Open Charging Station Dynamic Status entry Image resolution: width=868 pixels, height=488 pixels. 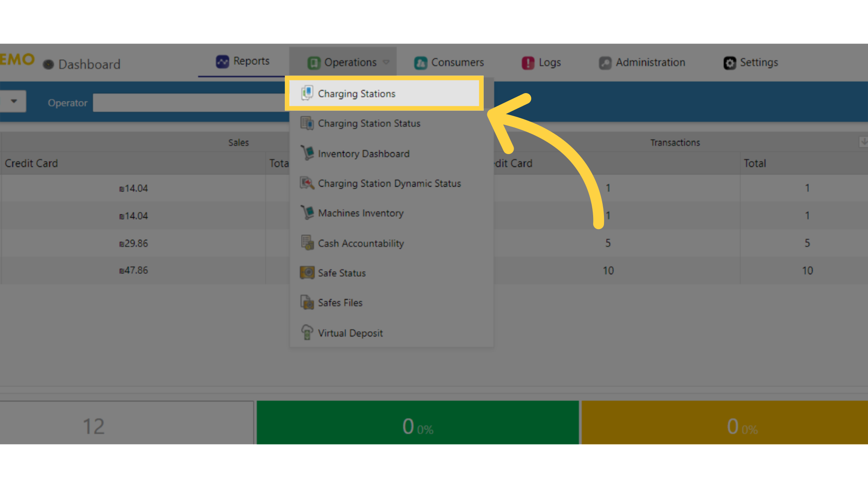392,183
